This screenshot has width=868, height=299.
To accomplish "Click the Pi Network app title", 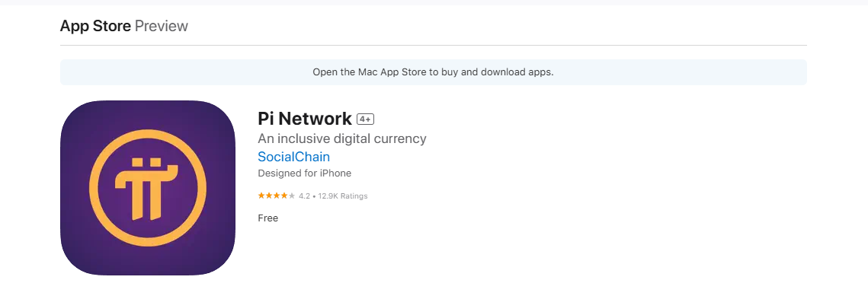I will click(305, 118).
